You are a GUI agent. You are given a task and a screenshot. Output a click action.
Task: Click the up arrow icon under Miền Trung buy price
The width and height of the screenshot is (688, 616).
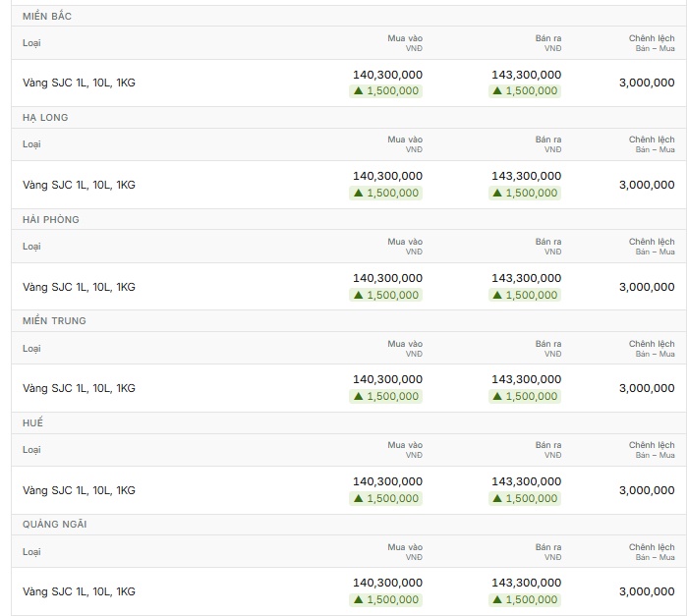pyautogui.click(x=359, y=396)
